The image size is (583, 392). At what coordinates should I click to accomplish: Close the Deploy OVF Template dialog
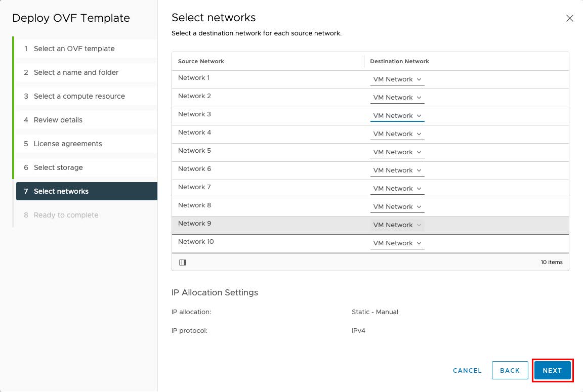tap(569, 18)
